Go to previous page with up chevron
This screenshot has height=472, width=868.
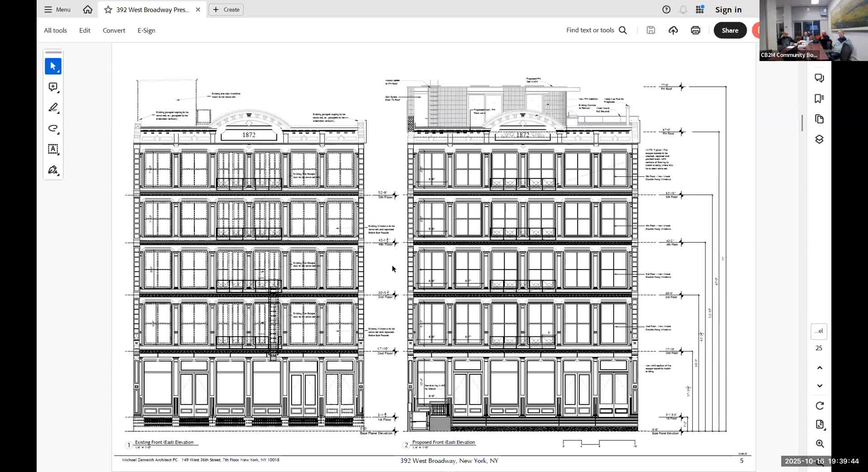(819, 368)
